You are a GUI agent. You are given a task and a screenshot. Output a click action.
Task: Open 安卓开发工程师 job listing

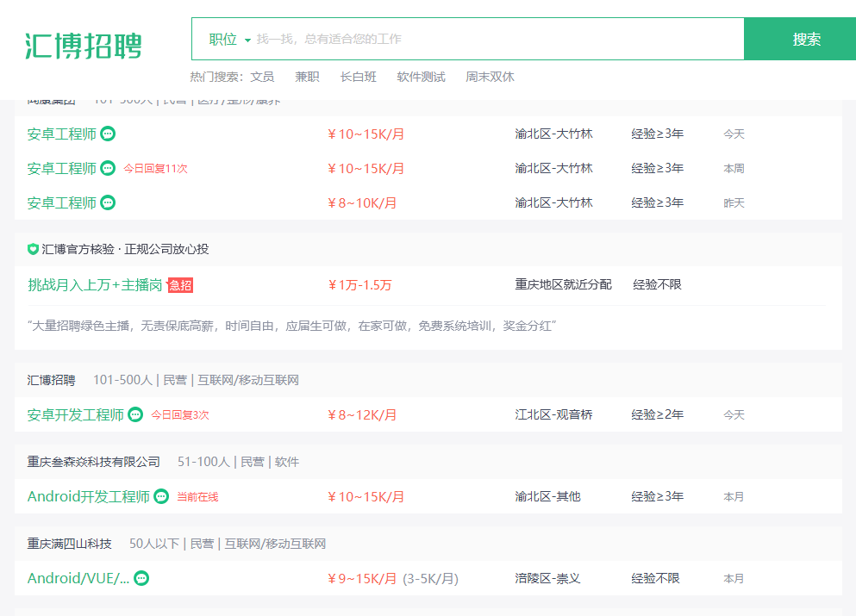coord(76,414)
